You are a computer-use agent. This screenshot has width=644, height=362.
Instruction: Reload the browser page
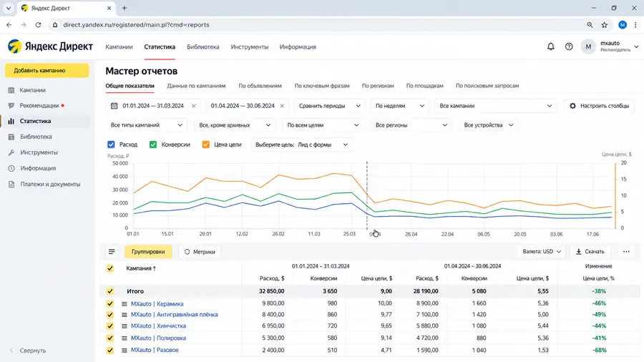(38, 24)
